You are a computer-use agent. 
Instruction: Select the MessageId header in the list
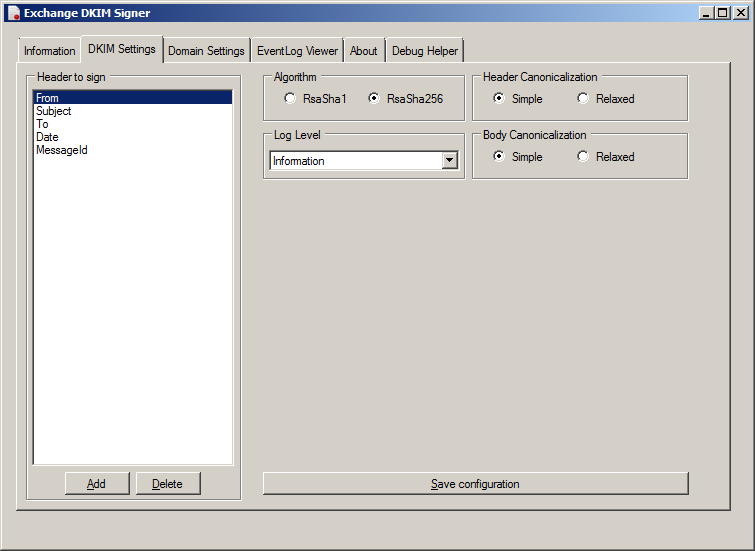pyautogui.click(x=133, y=150)
